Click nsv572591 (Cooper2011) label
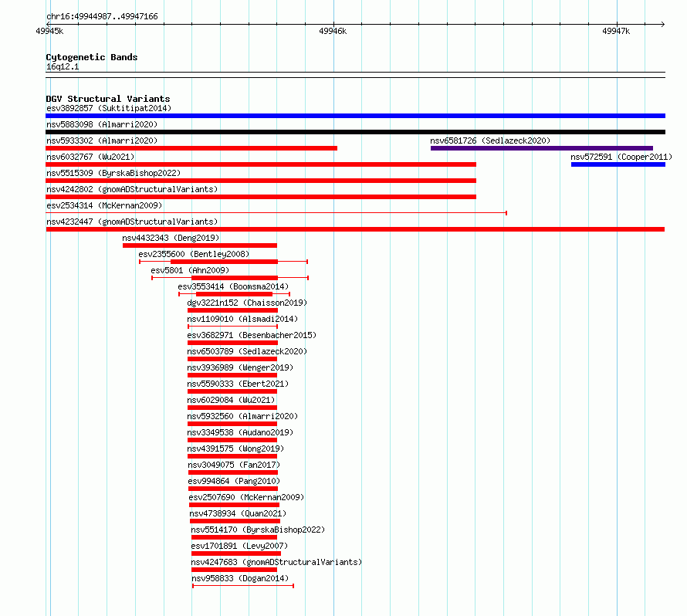This screenshot has width=687, height=616. click(621, 157)
